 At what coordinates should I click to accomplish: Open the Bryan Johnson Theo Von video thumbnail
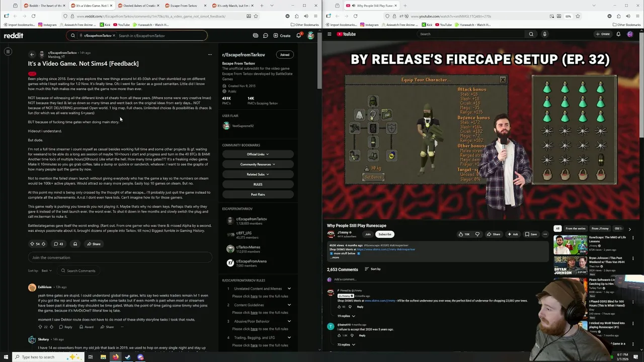pyautogui.click(x=570, y=265)
